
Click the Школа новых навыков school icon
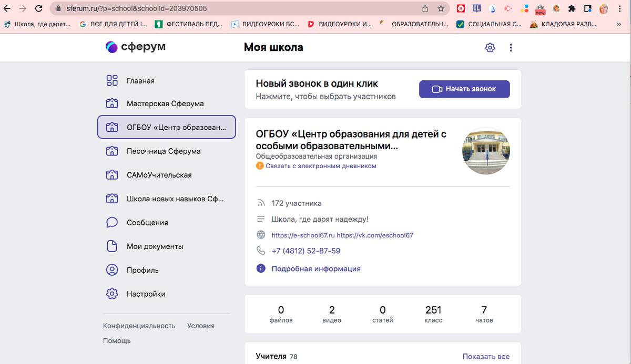pos(112,199)
